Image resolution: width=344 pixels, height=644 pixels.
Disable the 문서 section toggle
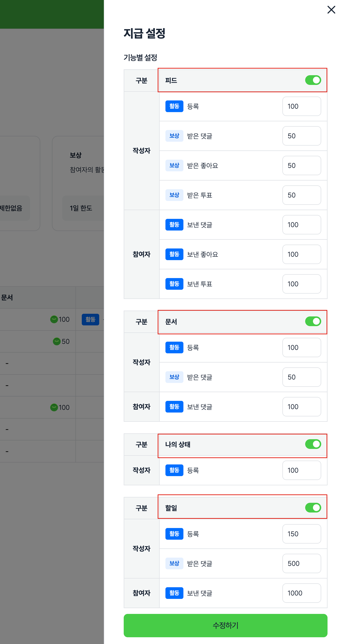313,321
